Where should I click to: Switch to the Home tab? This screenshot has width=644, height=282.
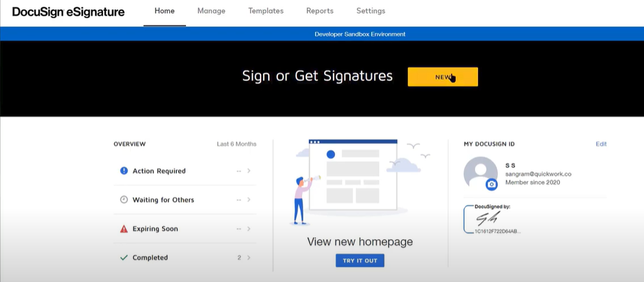165,11
